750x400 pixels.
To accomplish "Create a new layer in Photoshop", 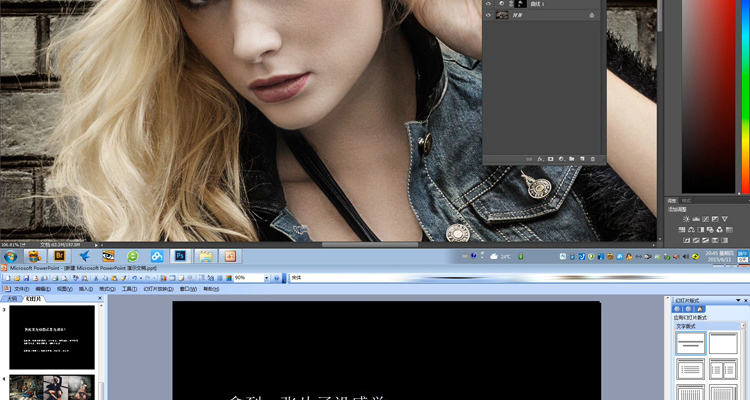I will click(x=582, y=159).
